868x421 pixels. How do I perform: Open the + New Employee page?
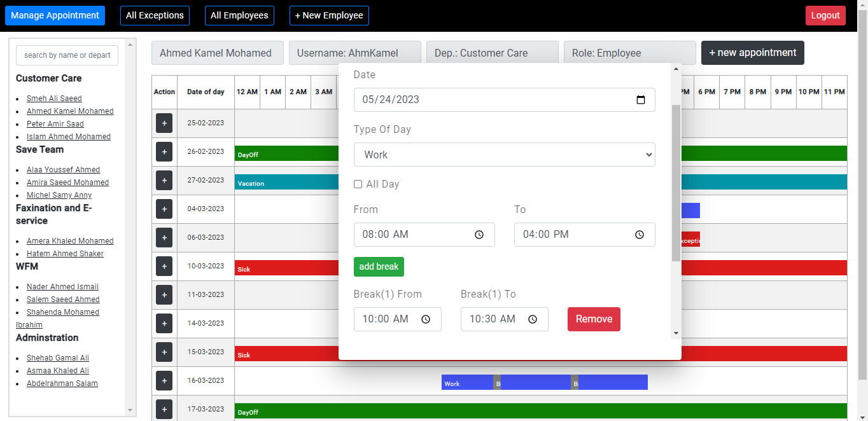(x=329, y=15)
